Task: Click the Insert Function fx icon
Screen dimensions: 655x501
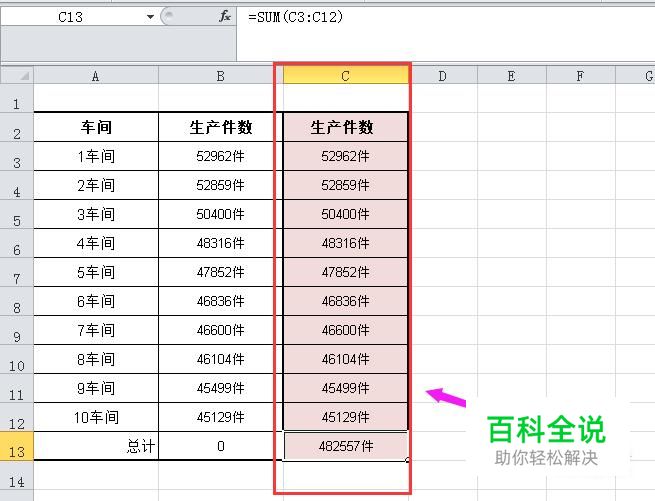Action: [x=225, y=17]
